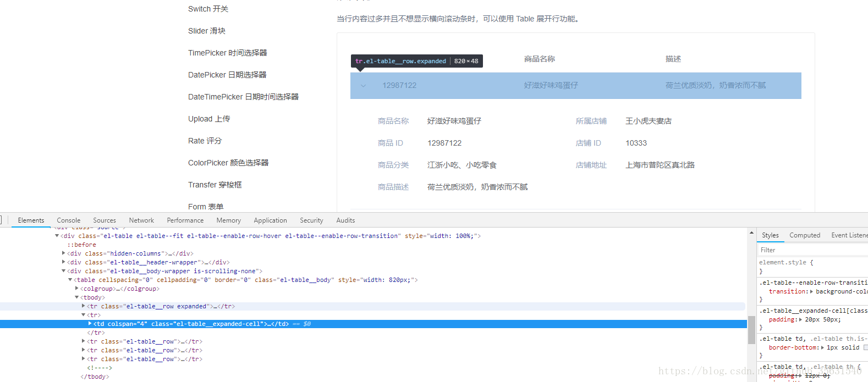Open Upload 上传 sidebar link
The height and width of the screenshot is (382, 868).
coord(209,119)
